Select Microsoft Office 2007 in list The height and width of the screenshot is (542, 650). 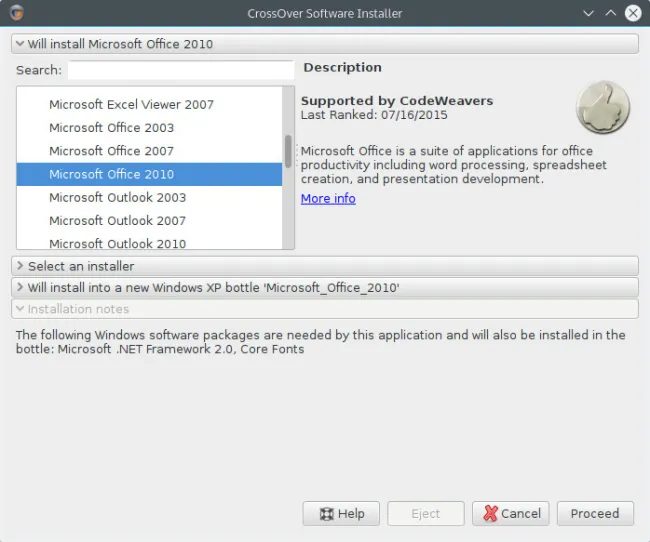click(149, 151)
